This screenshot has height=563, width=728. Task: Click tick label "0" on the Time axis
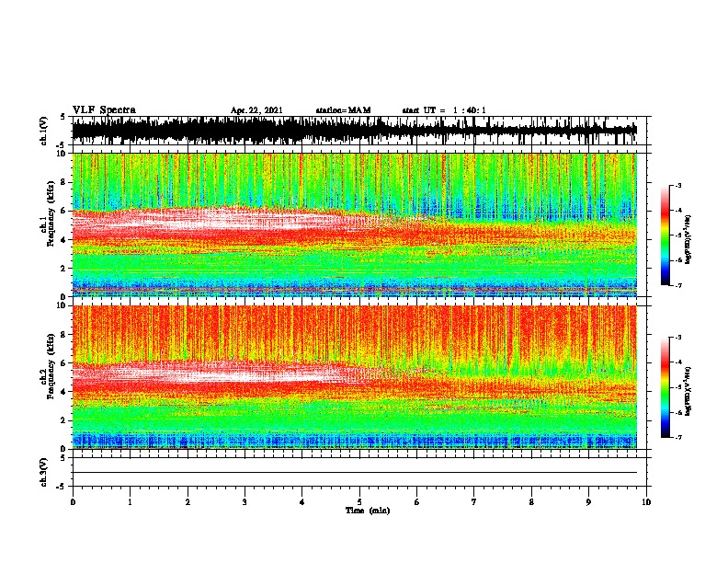coord(73,502)
